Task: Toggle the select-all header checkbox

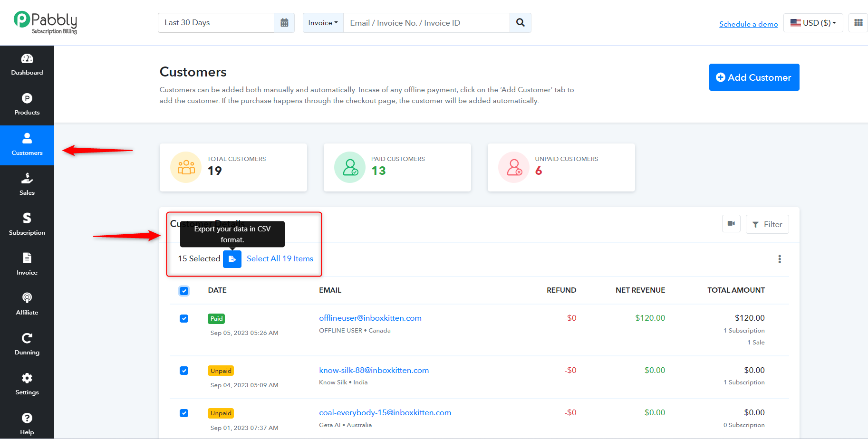Action: point(184,291)
